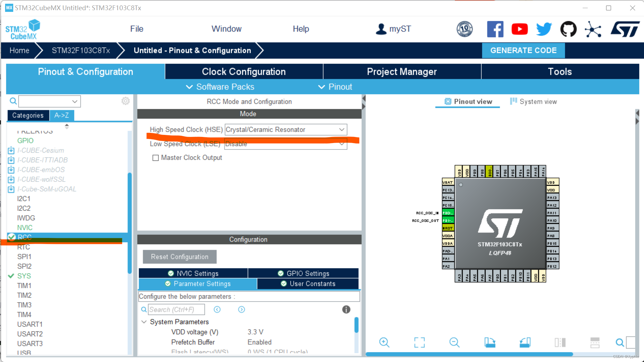Go to next parameter search result

[242, 309]
